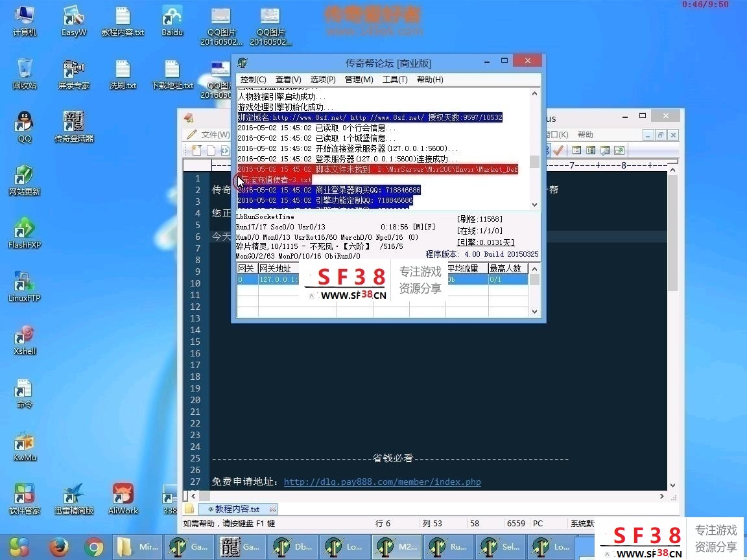The height and width of the screenshot is (560, 747).
Task: Open the 帮助(H) menu in M2Server
Action: (x=430, y=80)
